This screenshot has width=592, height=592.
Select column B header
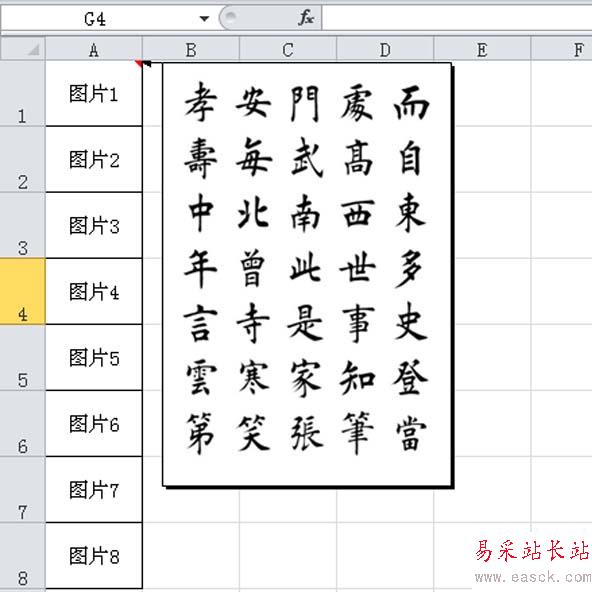click(x=191, y=49)
